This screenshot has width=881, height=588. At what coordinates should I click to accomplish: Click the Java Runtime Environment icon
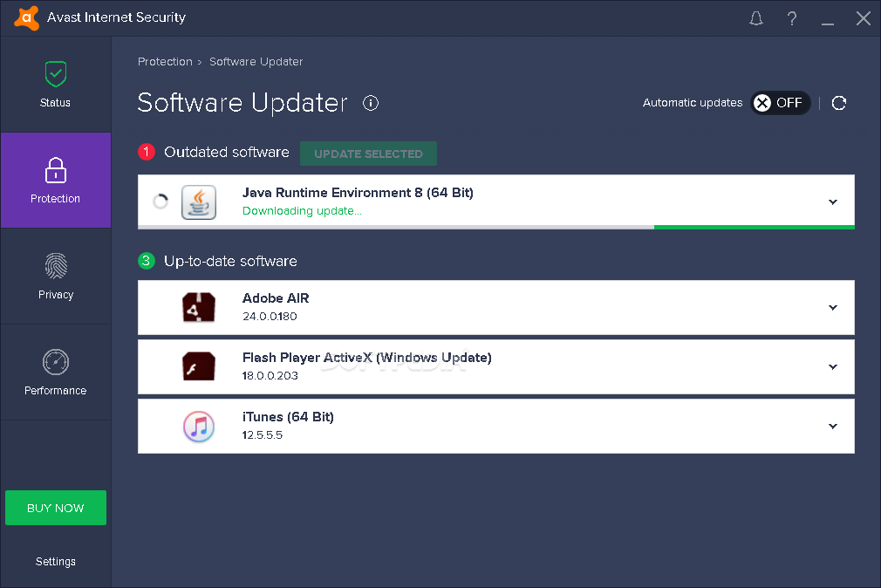[199, 202]
